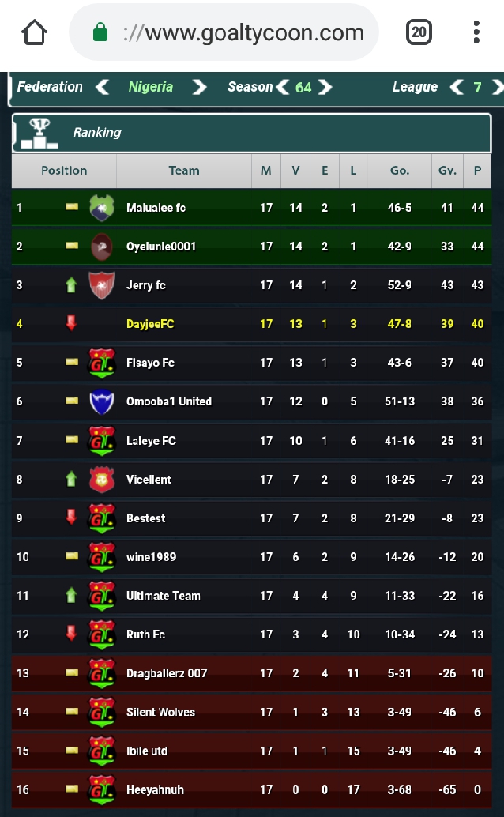504x817 pixels.
Task: Click the Position column header
Action: pyautogui.click(x=64, y=171)
